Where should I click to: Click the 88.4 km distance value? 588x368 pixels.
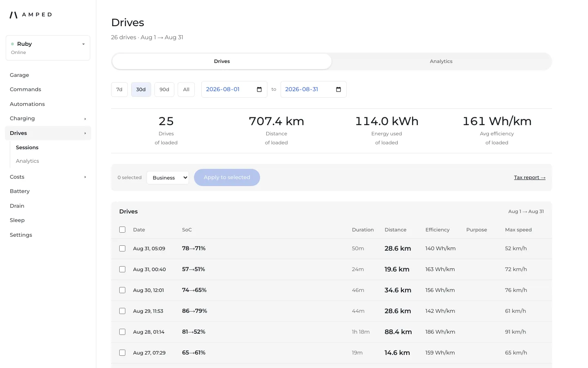(x=398, y=332)
